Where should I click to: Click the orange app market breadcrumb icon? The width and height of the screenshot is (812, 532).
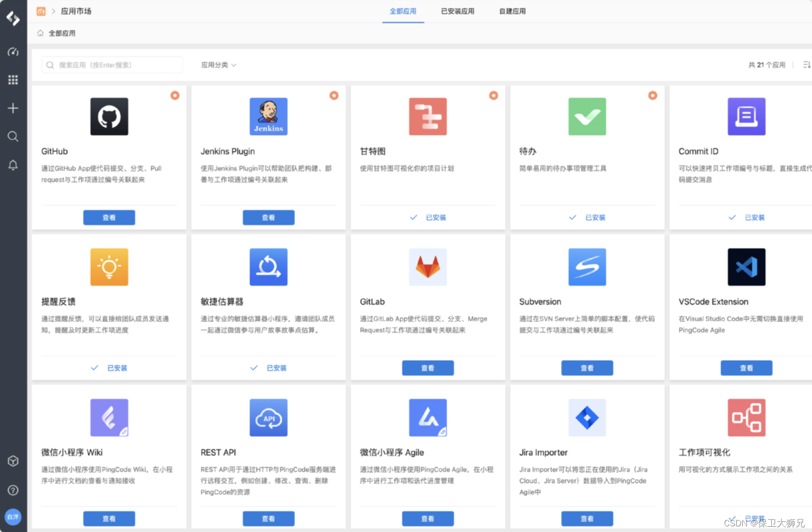[41, 11]
